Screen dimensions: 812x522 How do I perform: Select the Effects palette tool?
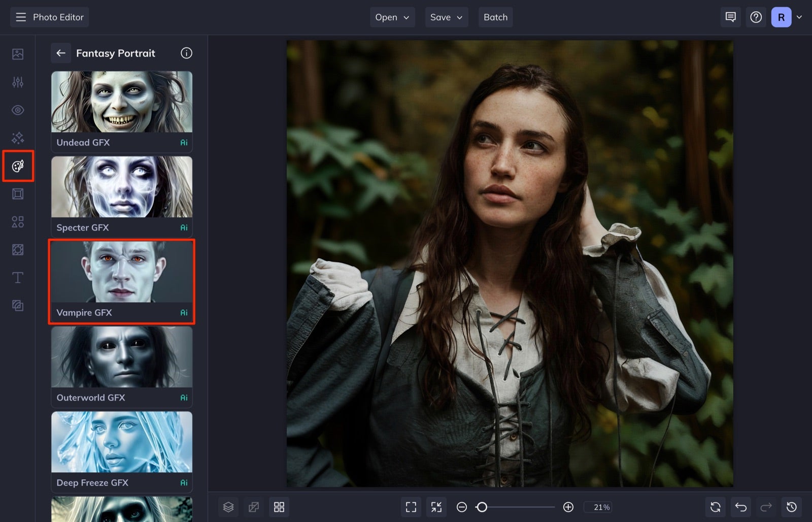pos(18,166)
